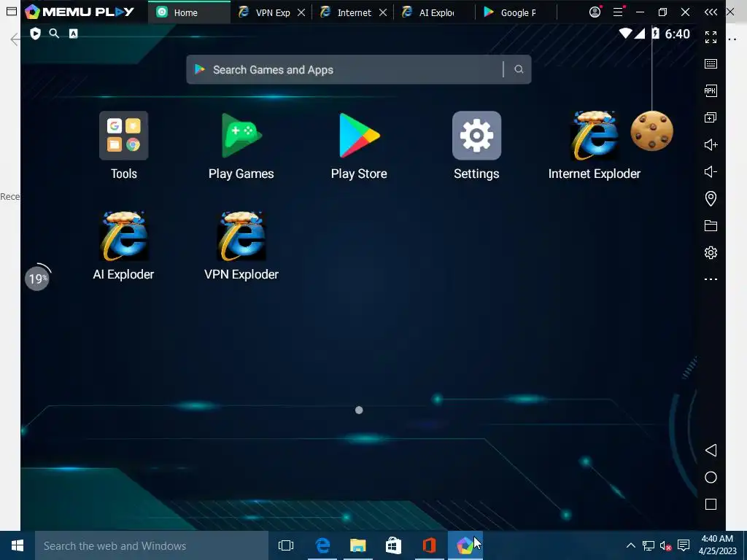Open shared folder icon in sidebar
The width and height of the screenshot is (747, 560).
pyautogui.click(x=711, y=226)
